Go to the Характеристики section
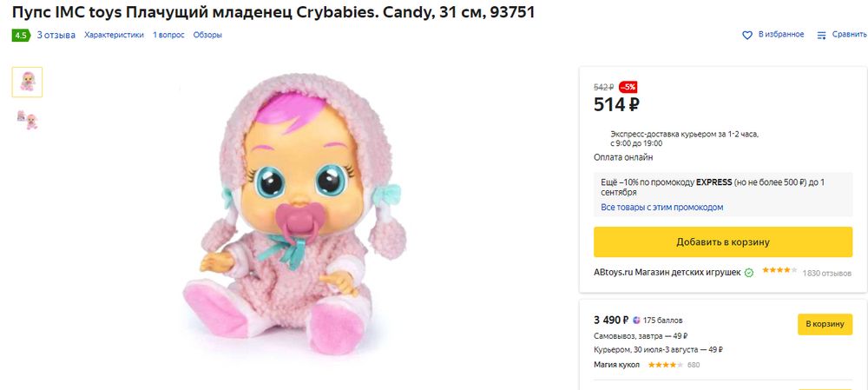The height and width of the screenshot is (390, 868). 114,35
